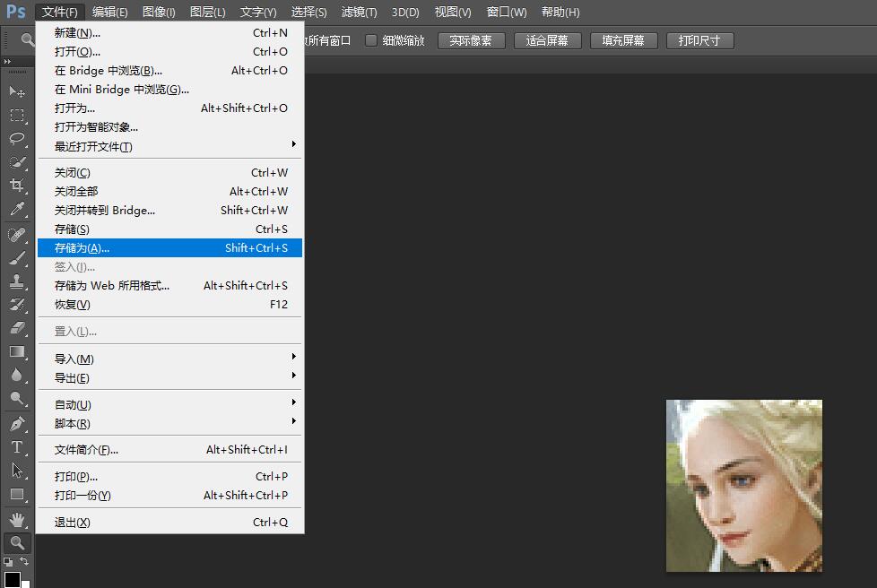Select the History Brush tool
This screenshot has width=877, height=588.
coord(17,305)
